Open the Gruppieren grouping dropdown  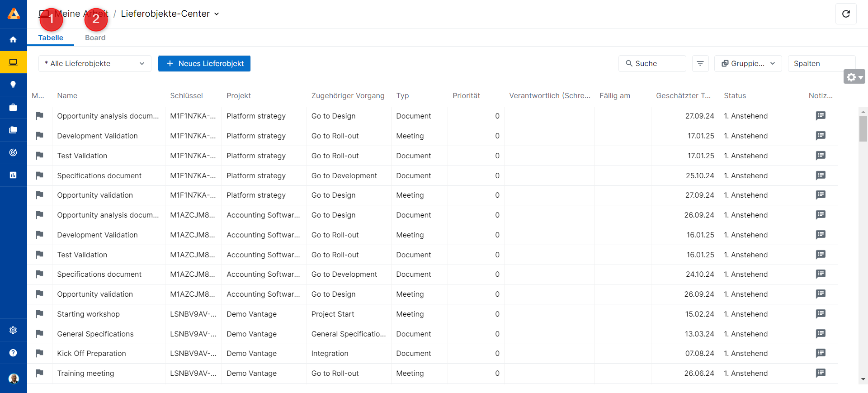tap(748, 64)
